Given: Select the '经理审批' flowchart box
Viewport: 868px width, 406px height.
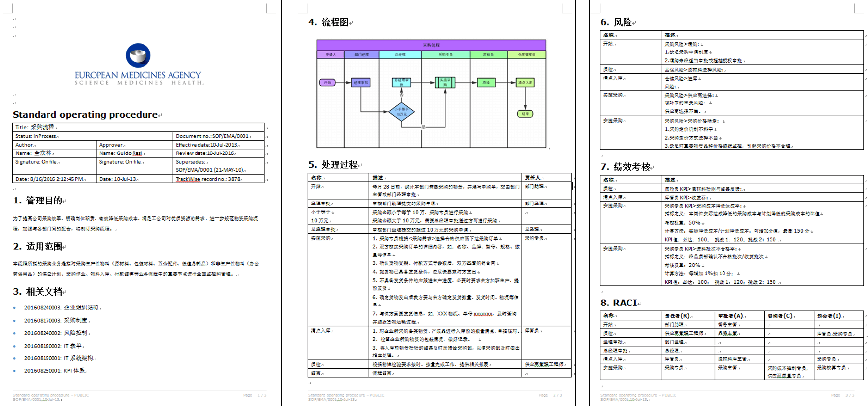Looking at the screenshot, I should pos(361,83).
